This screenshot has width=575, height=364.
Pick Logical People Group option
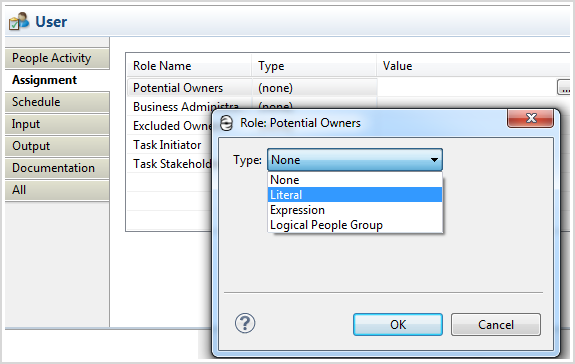pyautogui.click(x=355, y=225)
